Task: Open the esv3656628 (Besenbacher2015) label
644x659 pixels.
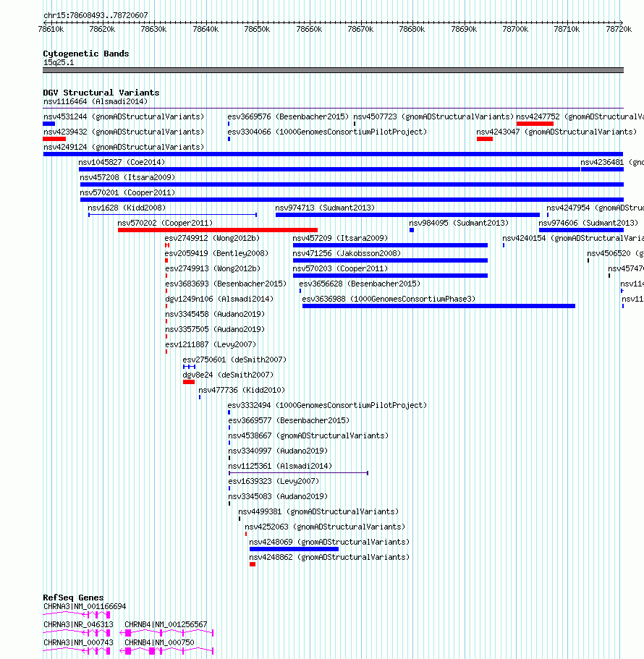Action: tap(360, 284)
